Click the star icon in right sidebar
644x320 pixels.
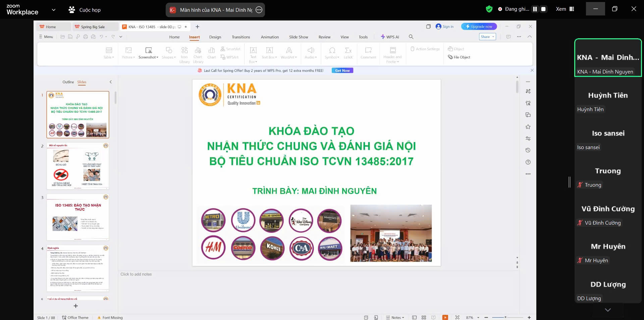tap(528, 127)
